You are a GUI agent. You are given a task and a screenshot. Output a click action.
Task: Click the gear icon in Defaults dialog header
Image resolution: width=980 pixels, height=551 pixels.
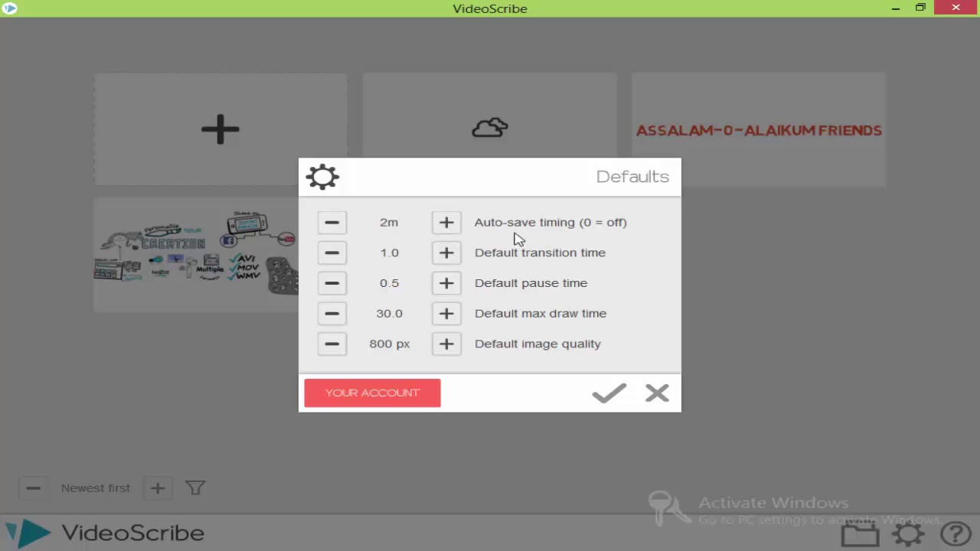322,177
